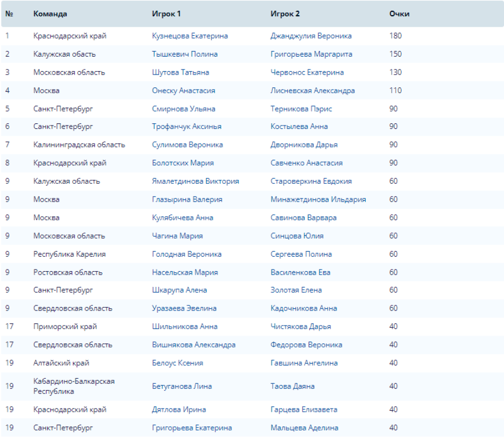Select Дворникова Дарья player link

tap(304, 145)
